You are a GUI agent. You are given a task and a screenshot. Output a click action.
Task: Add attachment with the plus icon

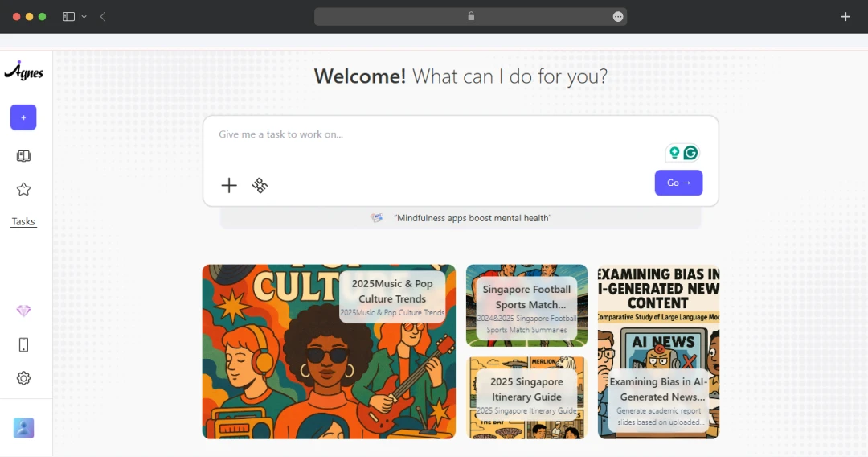(x=228, y=185)
